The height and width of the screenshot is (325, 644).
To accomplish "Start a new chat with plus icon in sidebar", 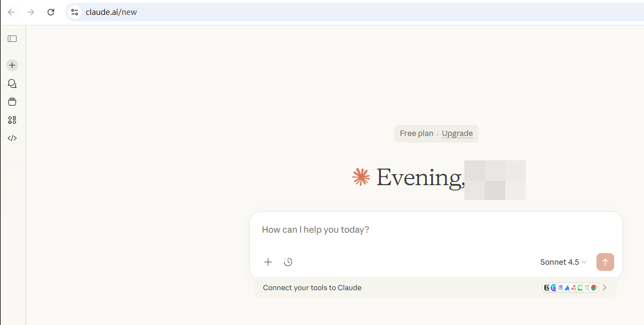I will 12,65.
